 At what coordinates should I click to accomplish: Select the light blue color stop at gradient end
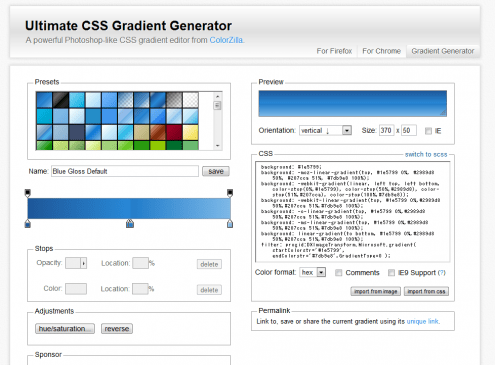[x=230, y=224]
